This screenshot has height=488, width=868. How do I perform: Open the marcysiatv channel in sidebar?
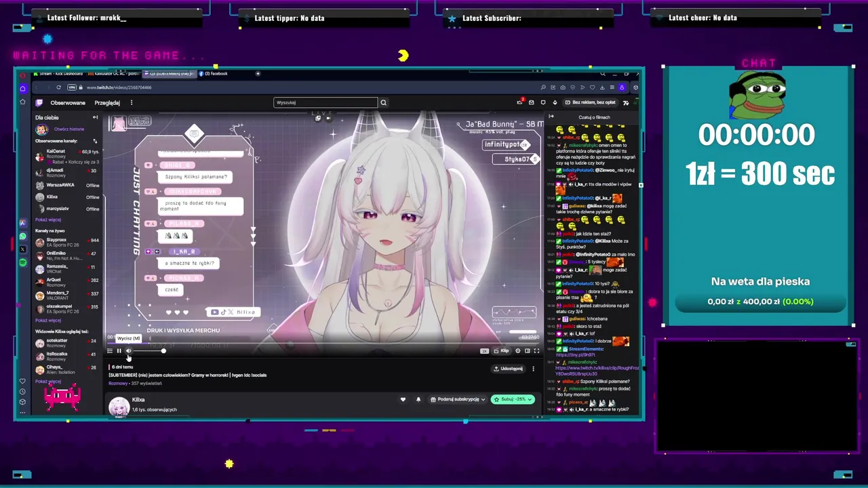67,209
